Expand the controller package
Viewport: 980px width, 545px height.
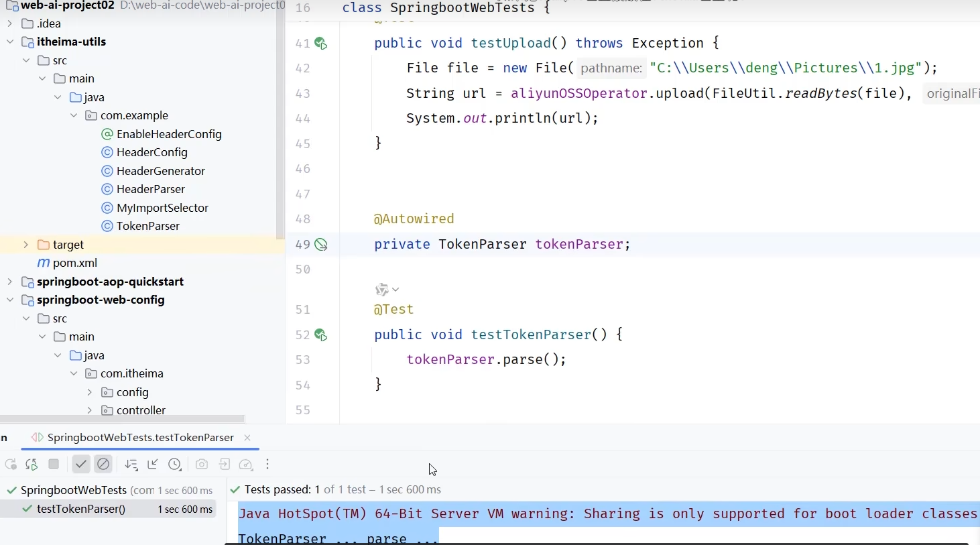tap(90, 410)
